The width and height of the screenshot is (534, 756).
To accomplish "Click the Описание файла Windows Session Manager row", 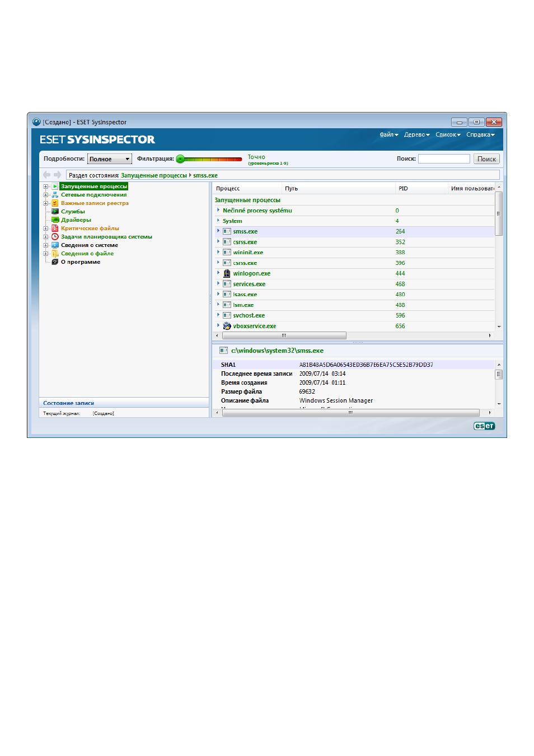I will tap(355, 400).
